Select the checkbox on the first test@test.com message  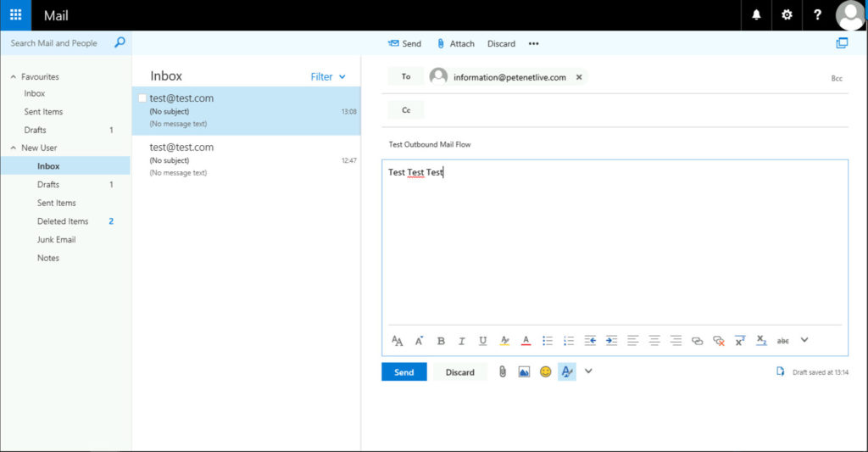(142, 98)
